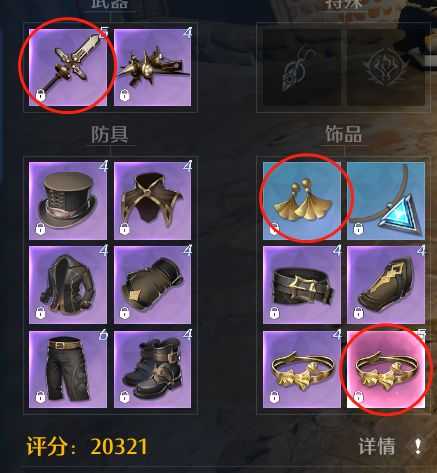Screen dimensions: 437x473
Task: Click the exclamation info icon
Action: pyautogui.click(x=418, y=446)
